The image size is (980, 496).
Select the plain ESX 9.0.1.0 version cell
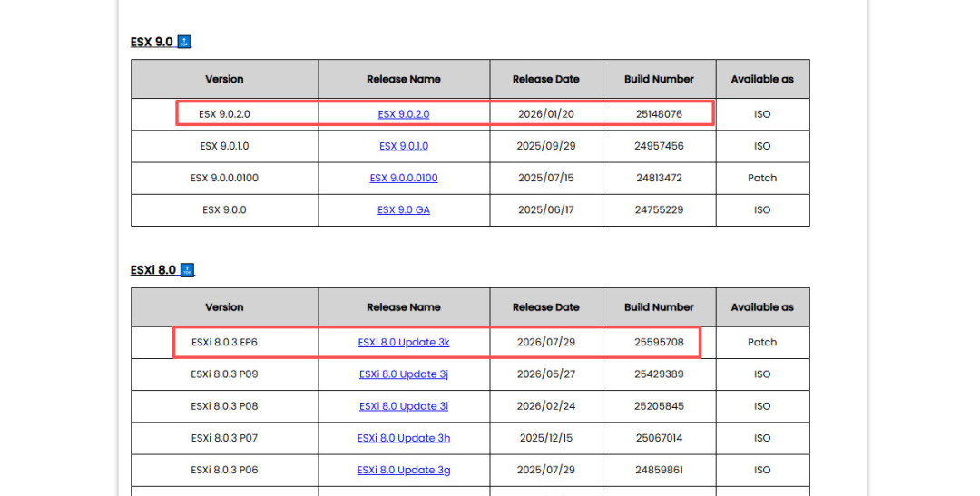click(224, 146)
